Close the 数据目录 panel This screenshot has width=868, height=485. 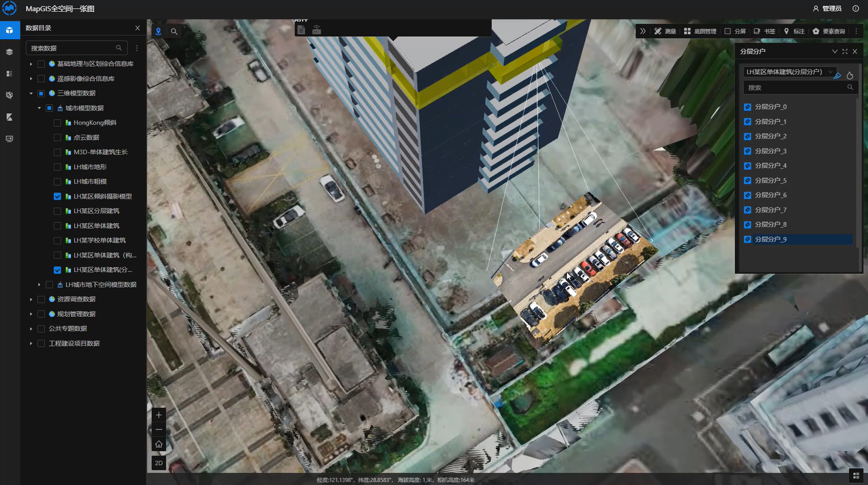[137, 28]
